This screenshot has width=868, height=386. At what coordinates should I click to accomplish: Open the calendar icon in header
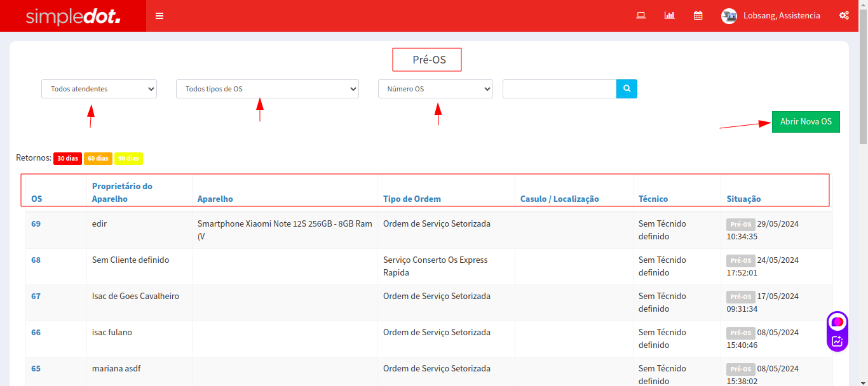[x=698, y=16]
